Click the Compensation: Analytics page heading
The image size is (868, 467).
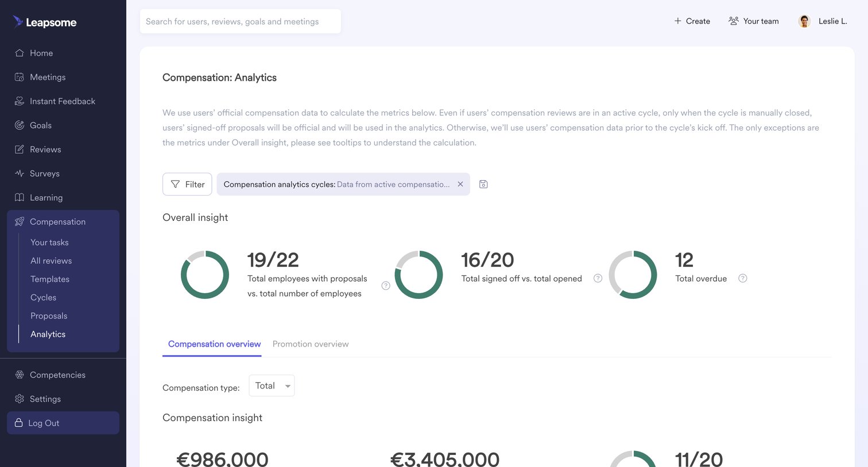219,77
